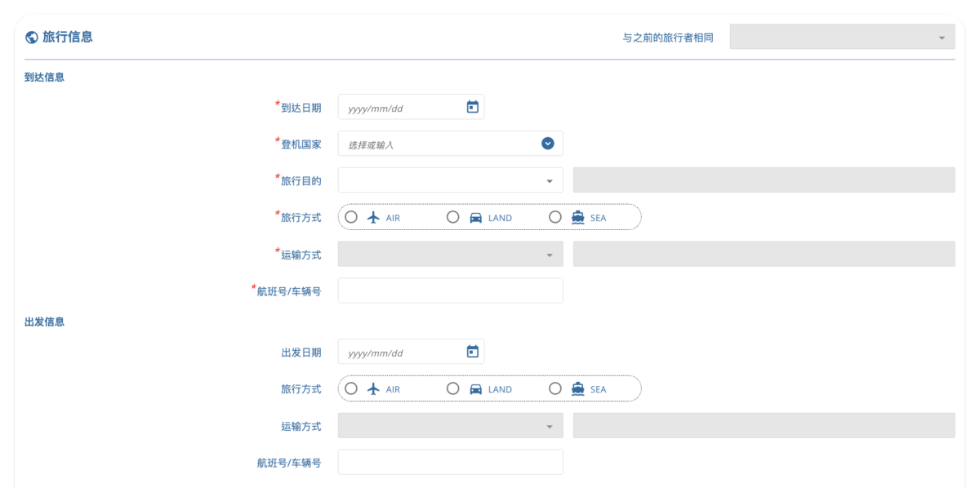The height and width of the screenshot is (488, 980).
Task: Click the airplane icon in departure travel mode
Action: click(x=374, y=388)
